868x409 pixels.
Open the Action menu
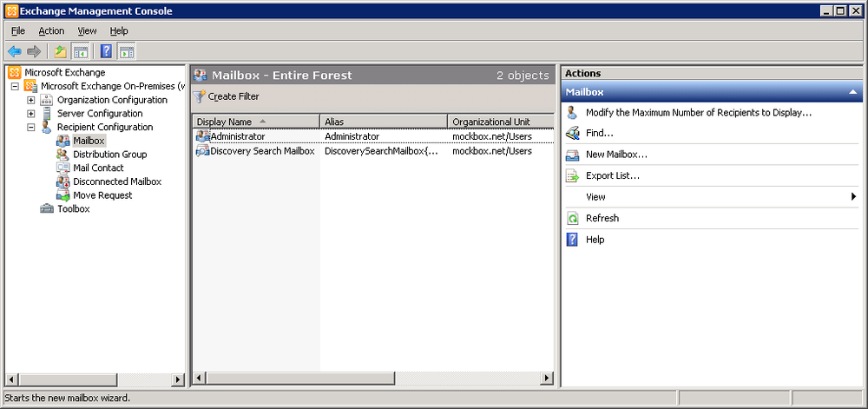coord(51,31)
